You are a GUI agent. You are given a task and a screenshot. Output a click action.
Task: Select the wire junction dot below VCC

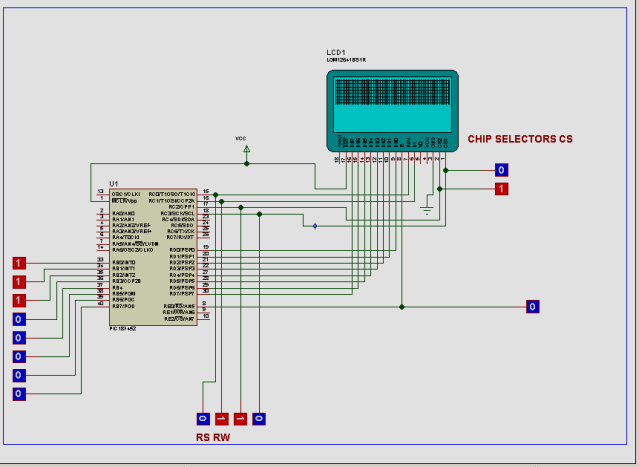coord(247,164)
